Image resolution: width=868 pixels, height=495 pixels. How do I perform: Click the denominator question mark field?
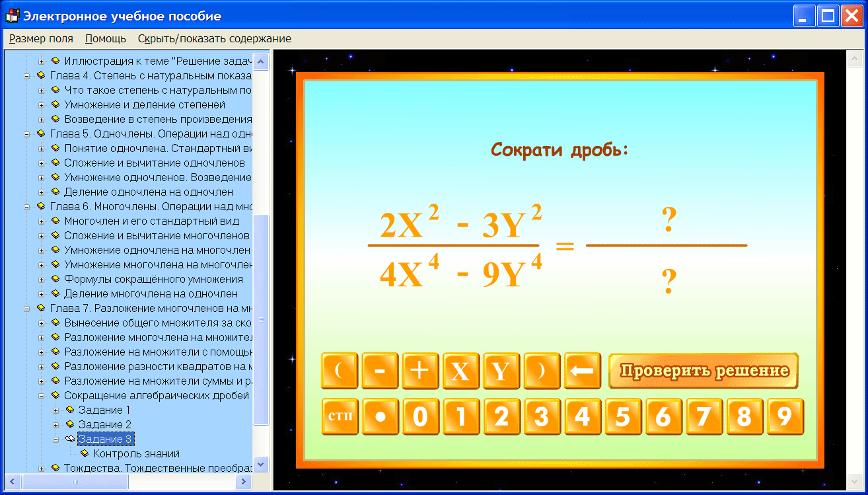tap(669, 281)
